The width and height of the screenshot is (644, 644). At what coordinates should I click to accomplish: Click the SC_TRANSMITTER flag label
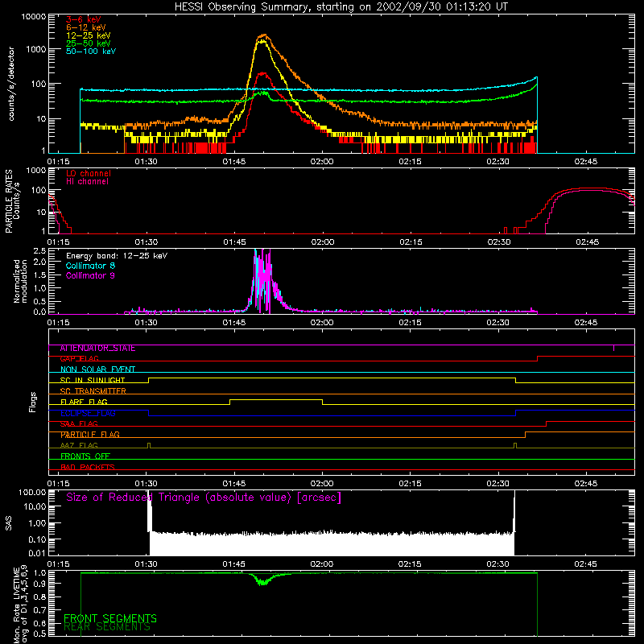93,391
